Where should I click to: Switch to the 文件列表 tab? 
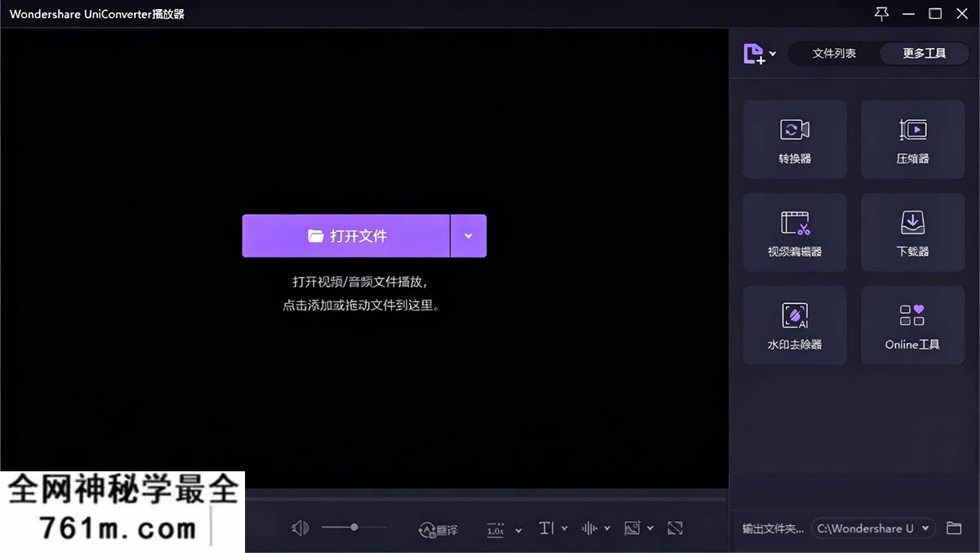835,54
